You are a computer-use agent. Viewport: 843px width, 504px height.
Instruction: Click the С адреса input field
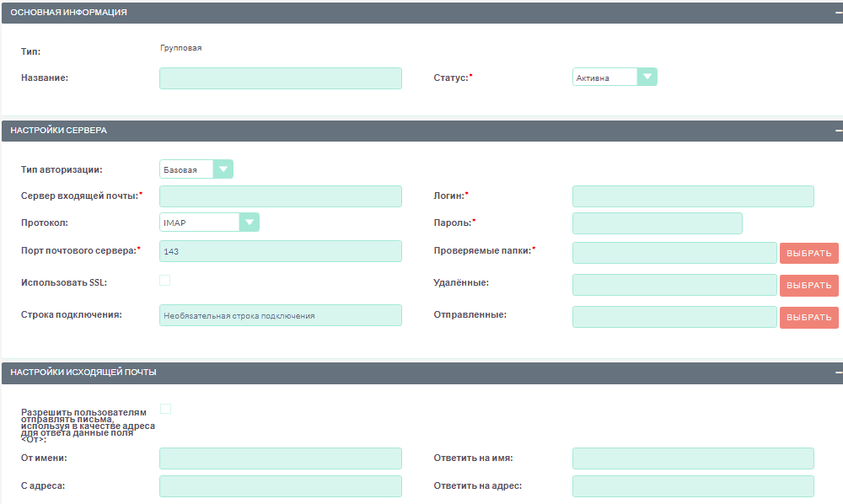tap(280, 486)
